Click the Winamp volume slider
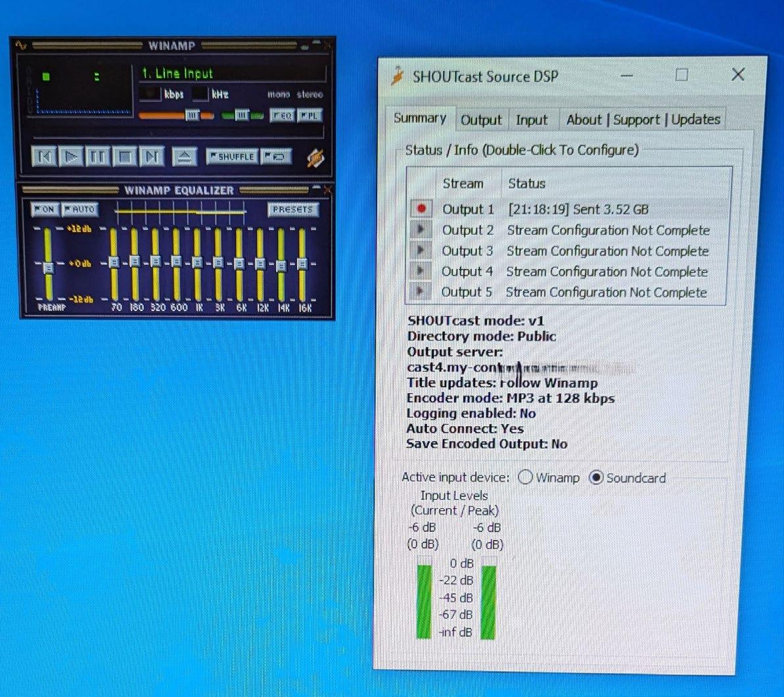The height and width of the screenshot is (697, 784). 176,116
